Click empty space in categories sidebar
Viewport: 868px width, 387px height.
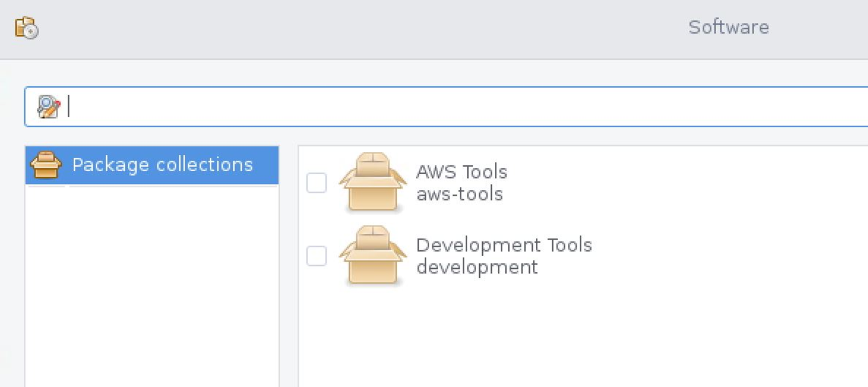tap(151, 289)
